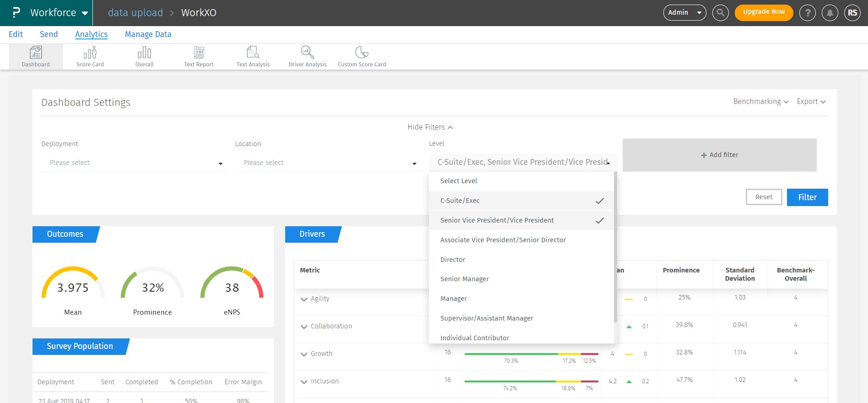Select Supervisor/Assistant Manager level option
Image resolution: width=868 pixels, height=403 pixels.
(x=521, y=318)
